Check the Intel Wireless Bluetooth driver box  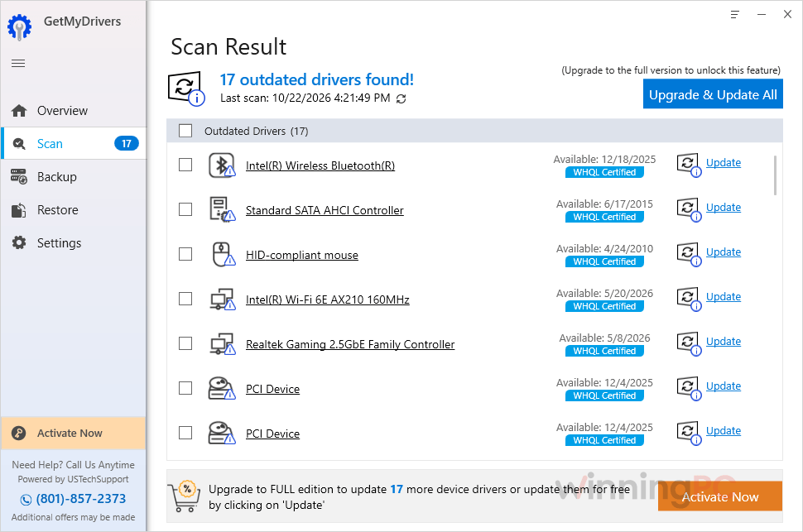click(x=185, y=165)
